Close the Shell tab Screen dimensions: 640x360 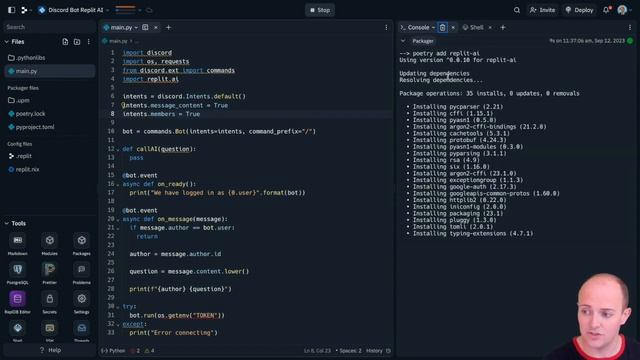(x=490, y=27)
